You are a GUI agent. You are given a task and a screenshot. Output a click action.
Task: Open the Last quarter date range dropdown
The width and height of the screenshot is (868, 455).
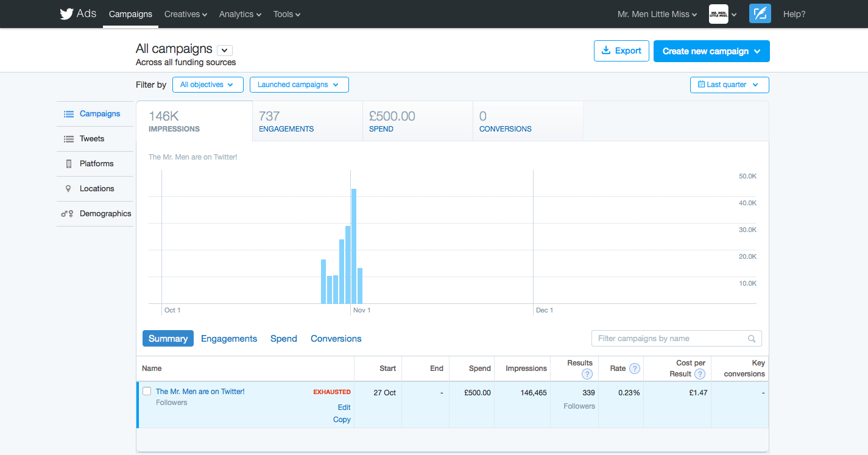click(730, 85)
